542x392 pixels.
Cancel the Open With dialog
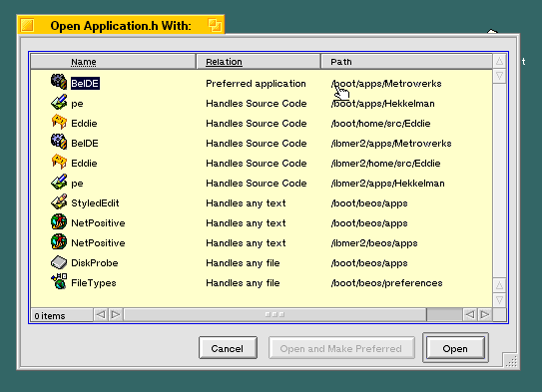(x=228, y=348)
